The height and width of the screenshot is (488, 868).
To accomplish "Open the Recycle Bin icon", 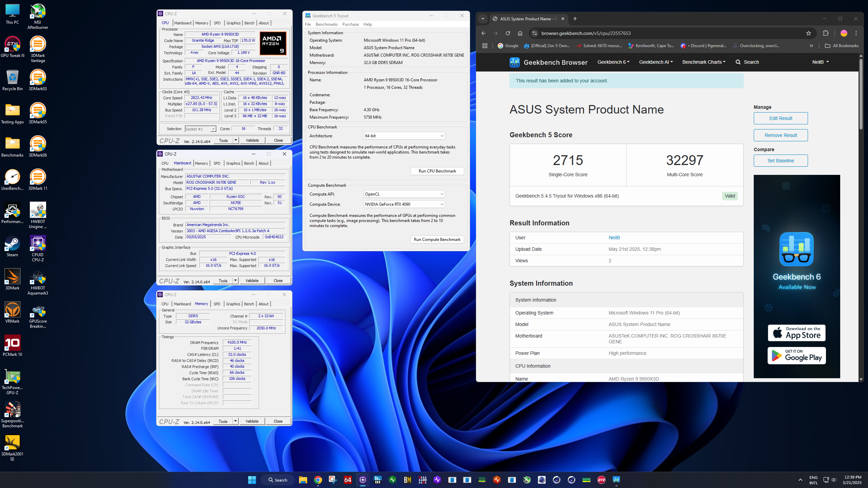I will [13, 80].
